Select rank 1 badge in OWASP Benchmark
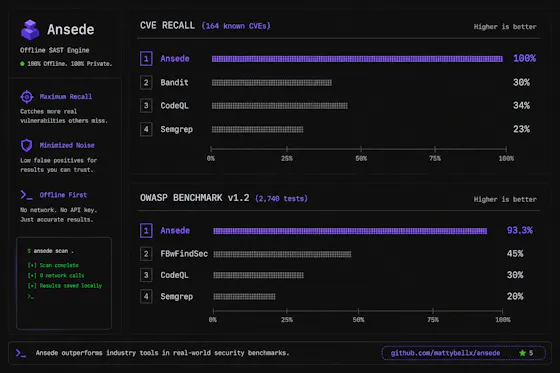 coord(146,230)
